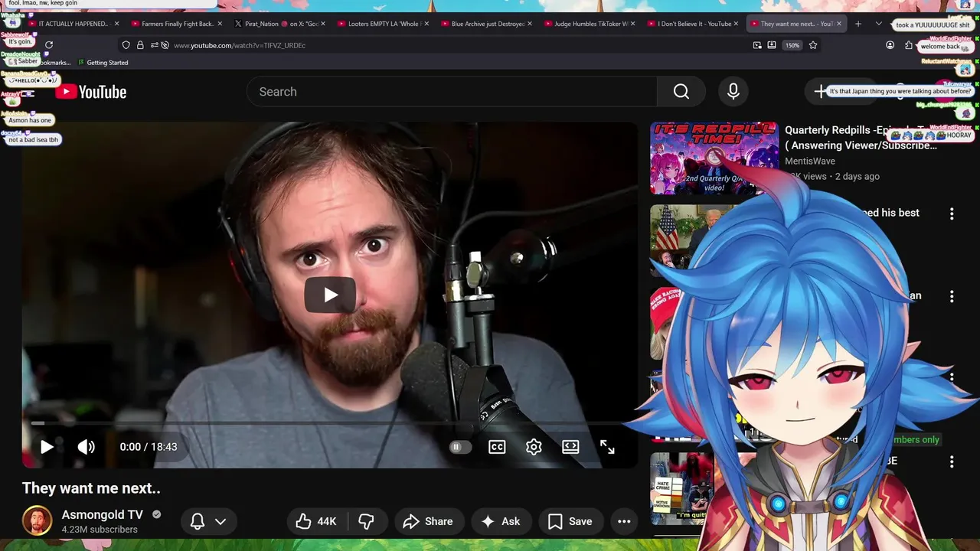Click the video title 'They want me next..'
Screen dimensions: 980x551
[91, 488]
